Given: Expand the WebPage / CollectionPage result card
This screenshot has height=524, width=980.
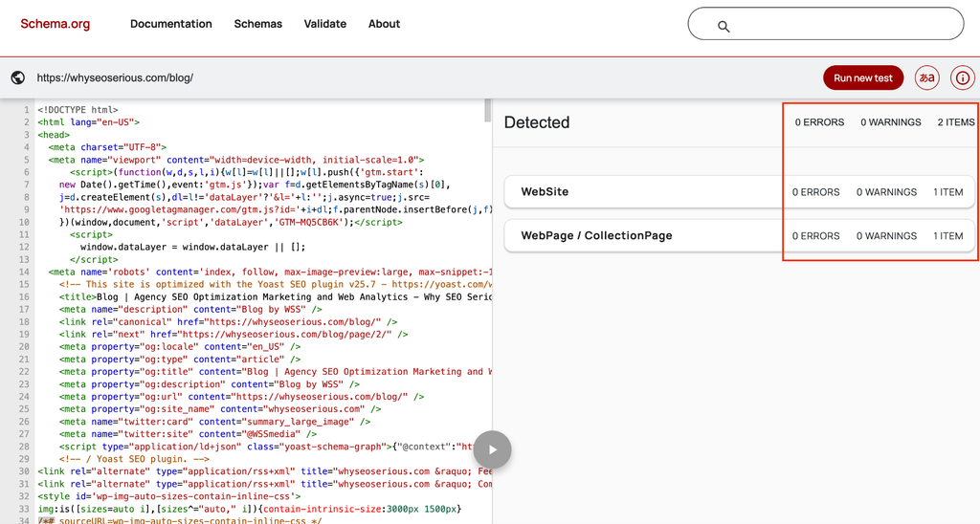Looking at the screenshot, I should tap(740, 236).
